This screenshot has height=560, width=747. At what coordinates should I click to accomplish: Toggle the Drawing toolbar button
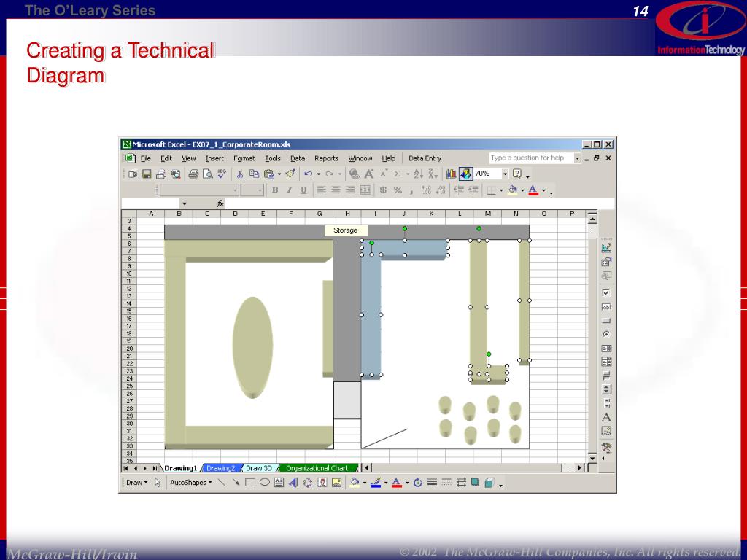coord(465,174)
